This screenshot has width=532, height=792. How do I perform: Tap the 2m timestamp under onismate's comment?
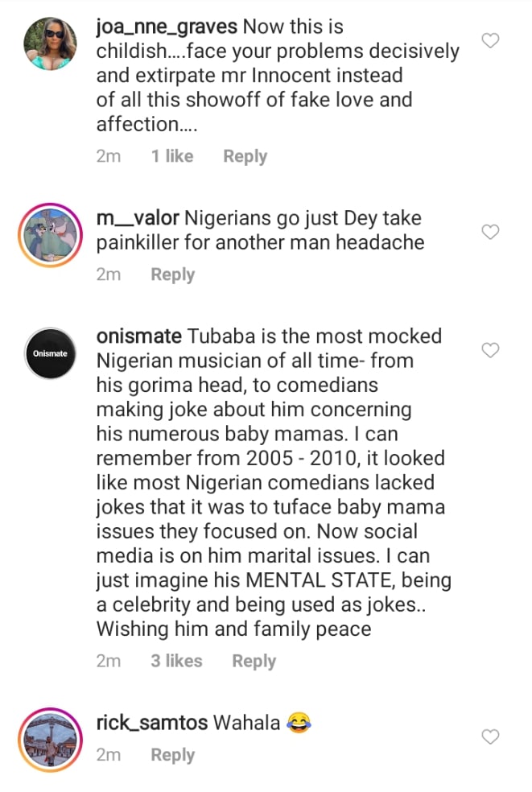pos(108,661)
